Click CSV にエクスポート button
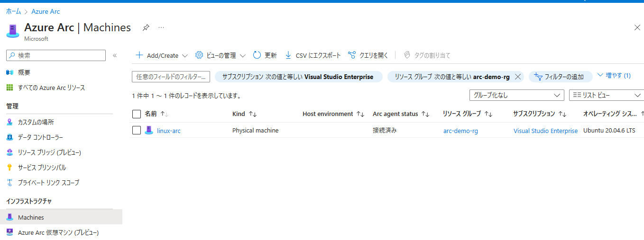Image resolution: width=644 pixels, height=240 pixels. click(x=313, y=55)
